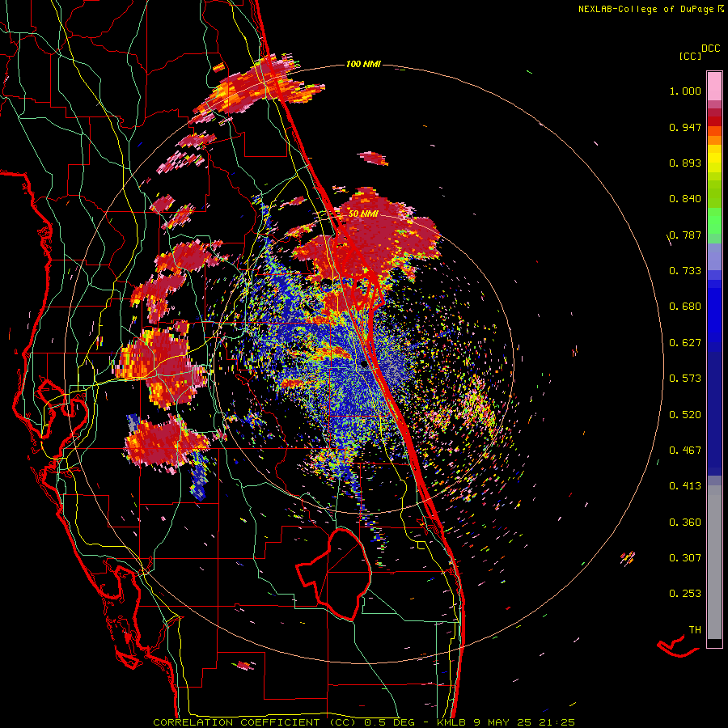This screenshot has width=728, height=728.
Task: Select the 0.520 scale value
Action: click(685, 415)
